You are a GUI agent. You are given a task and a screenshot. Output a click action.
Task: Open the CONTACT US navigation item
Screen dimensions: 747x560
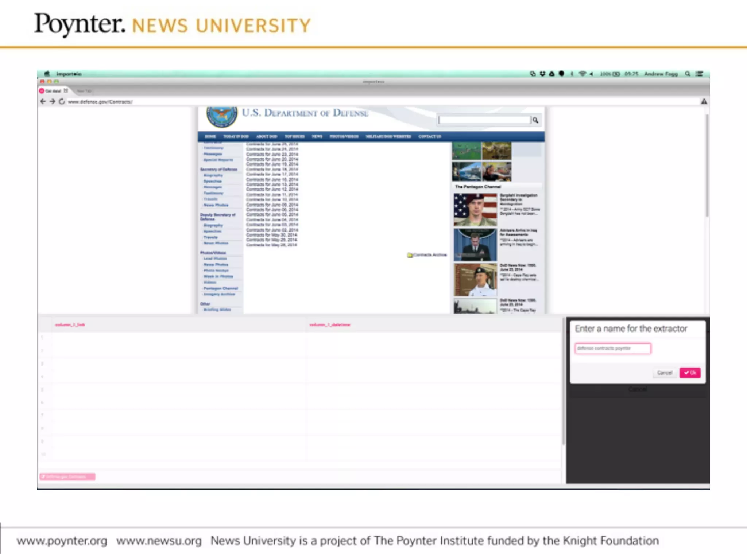430,136
